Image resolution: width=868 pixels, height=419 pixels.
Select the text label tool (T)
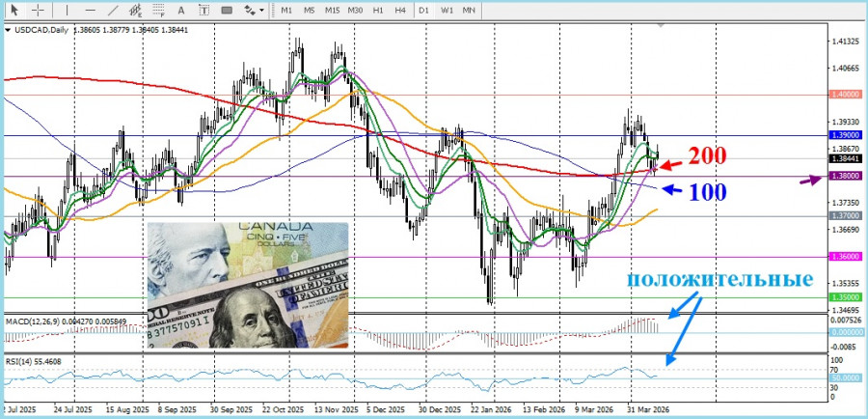coord(203,10)
